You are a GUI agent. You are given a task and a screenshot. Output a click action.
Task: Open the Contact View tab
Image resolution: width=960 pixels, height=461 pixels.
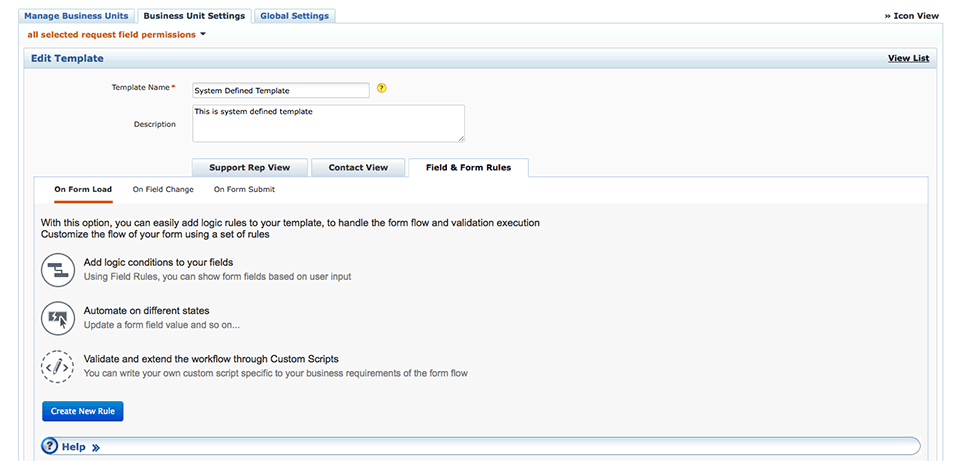358,167
